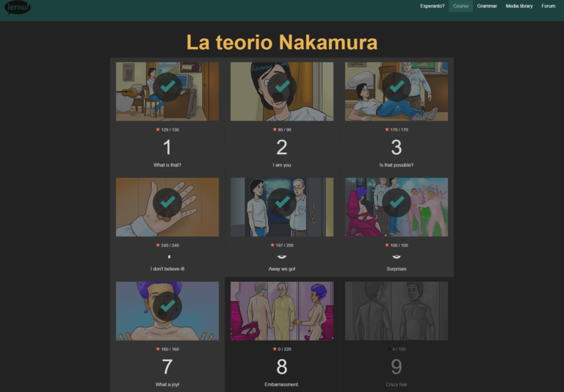
Task: Click the checkmark badge on lesson 2
Action: (282, 87)
